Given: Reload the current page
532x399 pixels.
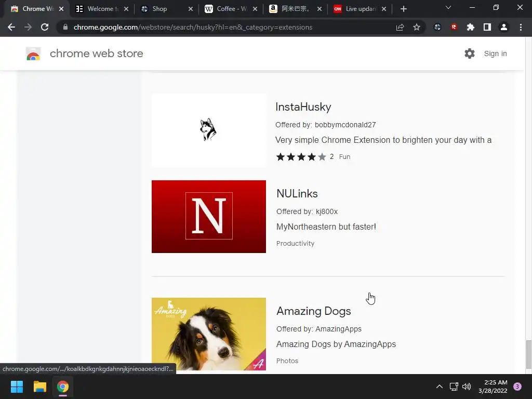Looking at the screenshot, I should tap(45, 27).
